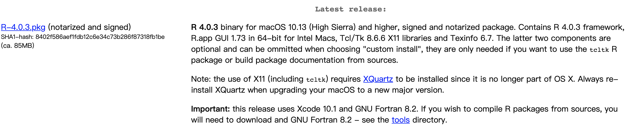Open the XQuartz link

point(378,79)
